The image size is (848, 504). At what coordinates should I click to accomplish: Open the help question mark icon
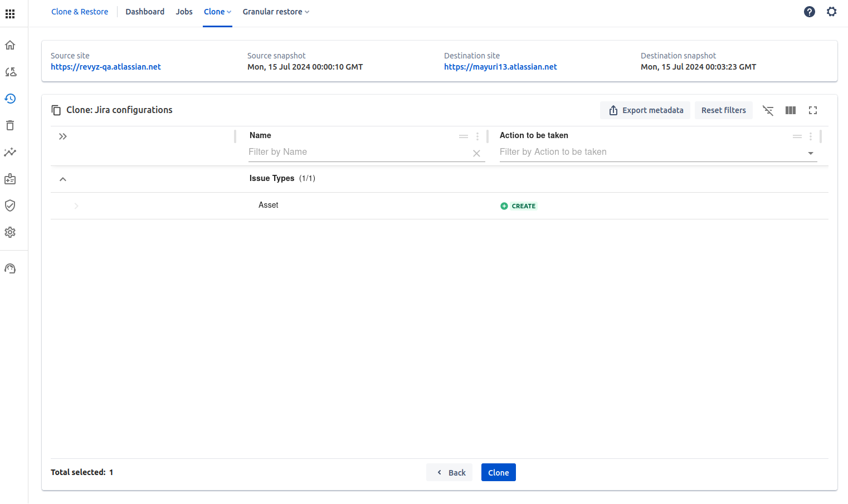(810, 12)
